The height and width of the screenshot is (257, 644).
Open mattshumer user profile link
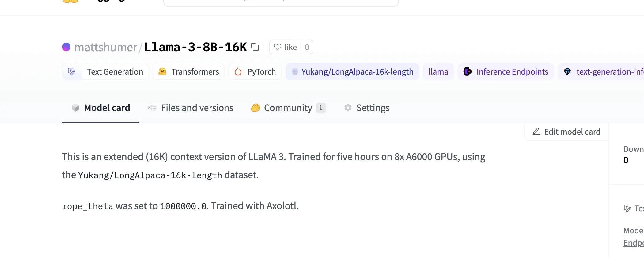(x=105, y=47)
